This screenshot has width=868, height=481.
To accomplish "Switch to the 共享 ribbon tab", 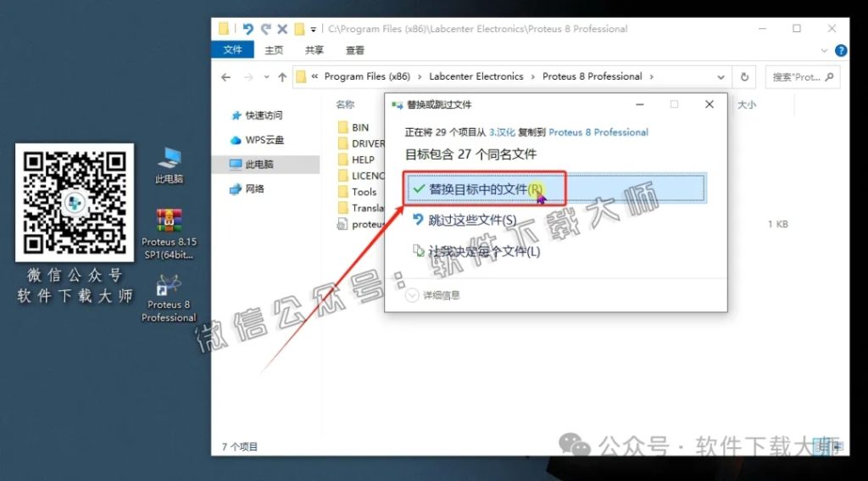I will [x=314, y=50].
